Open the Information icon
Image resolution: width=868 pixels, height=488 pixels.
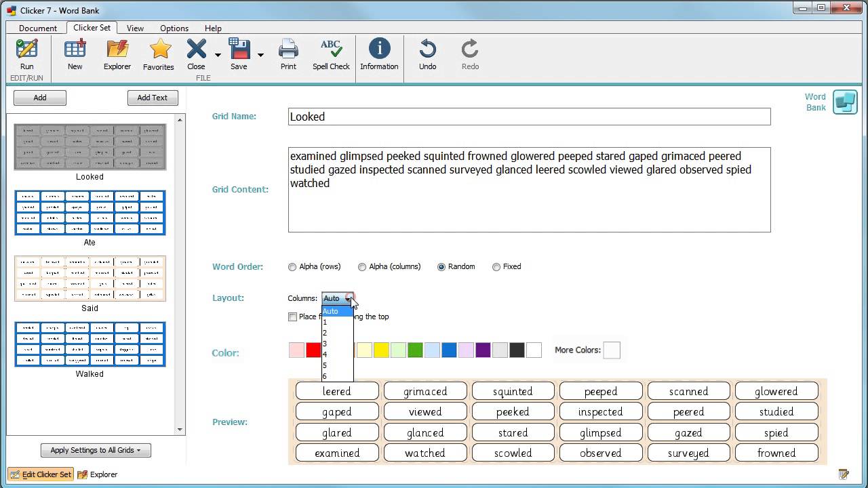tap(379, 54)
